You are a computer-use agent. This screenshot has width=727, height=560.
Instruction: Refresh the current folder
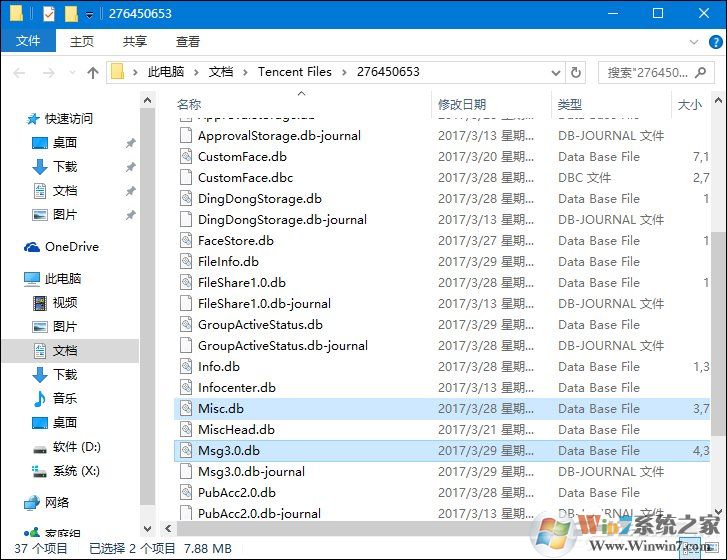[575, 73]
